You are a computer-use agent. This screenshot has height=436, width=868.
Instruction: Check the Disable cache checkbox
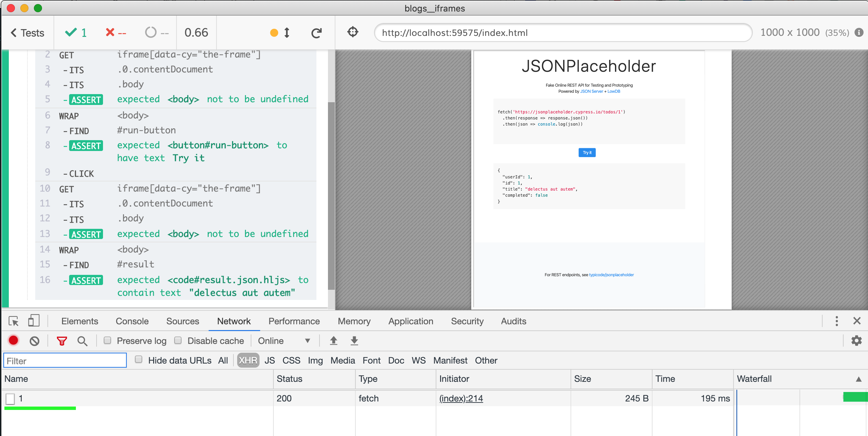click(x=178, y=341)
